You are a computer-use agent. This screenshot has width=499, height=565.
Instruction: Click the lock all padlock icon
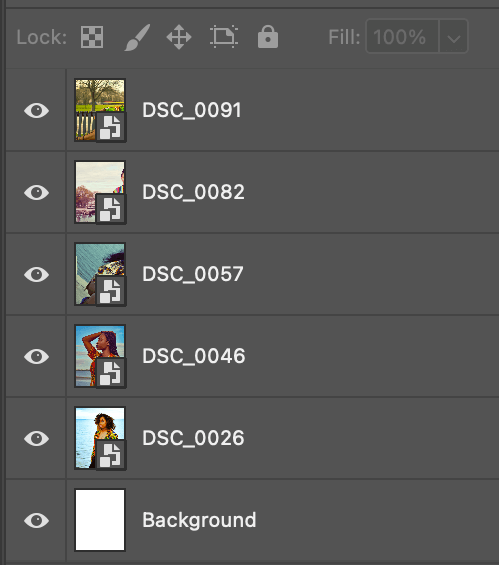pos(268,36)
